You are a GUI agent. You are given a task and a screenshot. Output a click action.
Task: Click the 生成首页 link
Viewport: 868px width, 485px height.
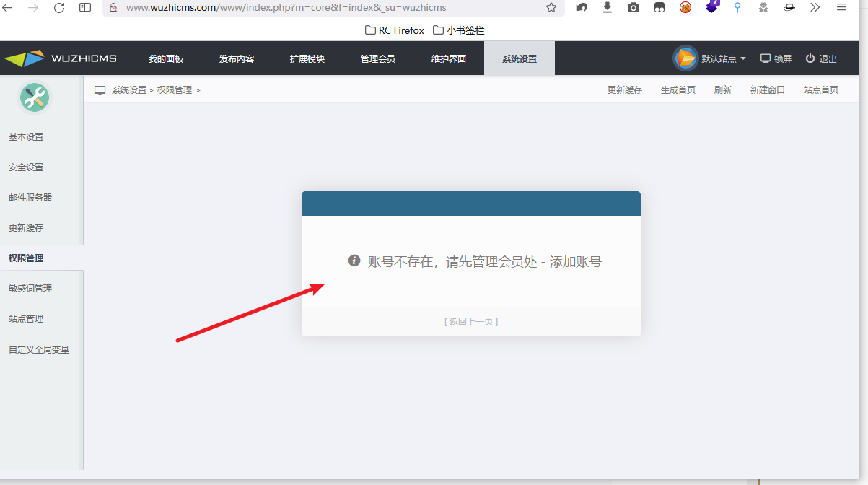coord(678,90)
